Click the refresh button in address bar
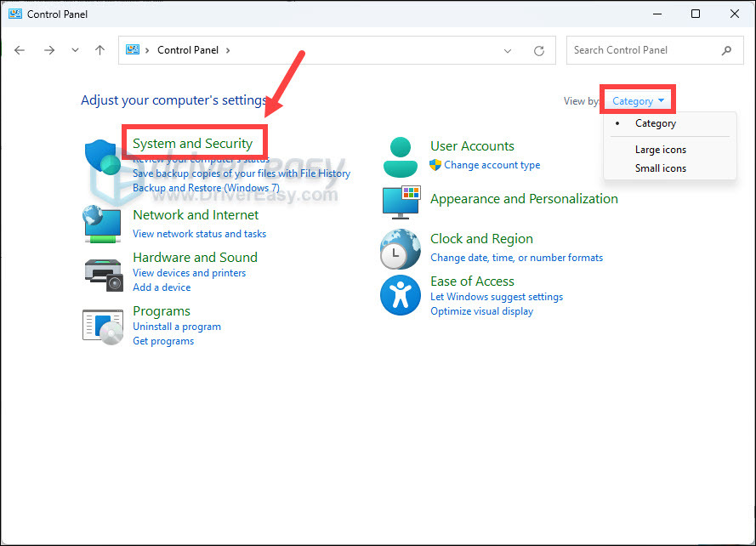 point(538,51)
